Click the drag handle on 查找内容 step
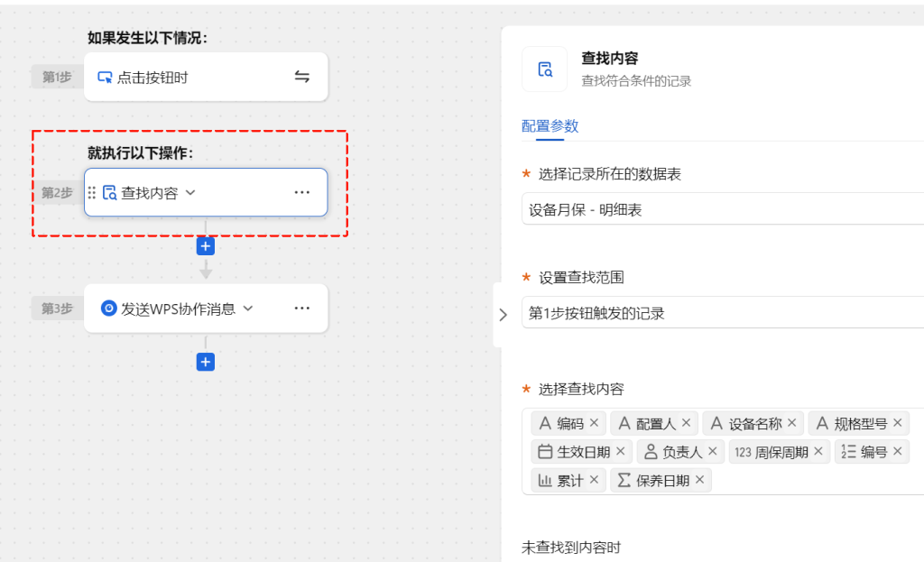The width and height of the screenshot is (924, 562). coord(91,193)
